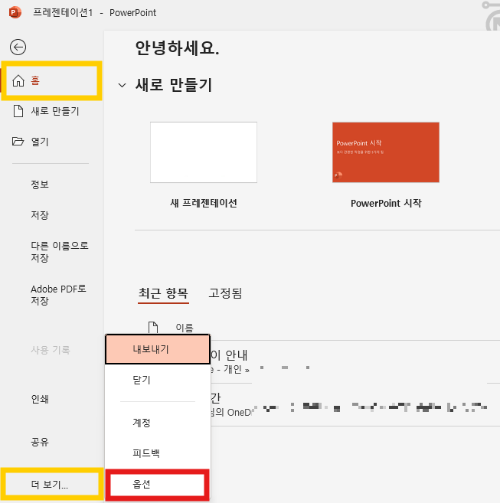The height and width of the screenshot is (503, 500).
Task: Click the back arrow to exit backstage
Action: point(18,47)
